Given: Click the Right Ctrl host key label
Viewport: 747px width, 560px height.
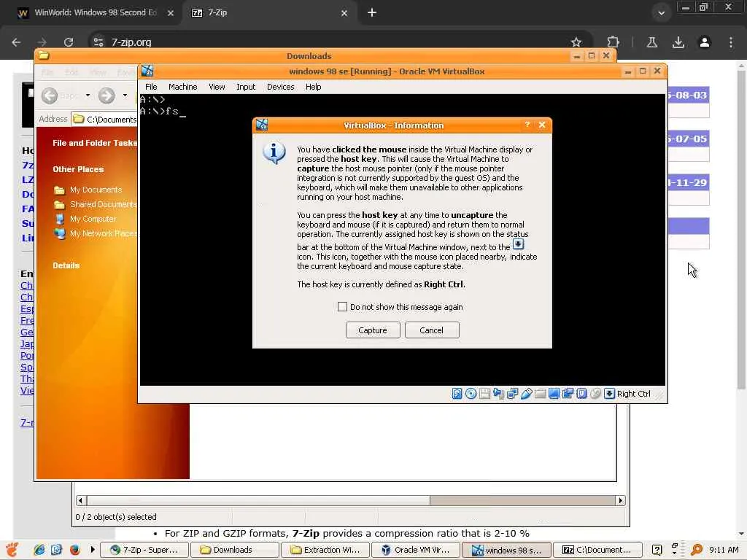Looking at the screenshot, I should (x=633, y=394).
